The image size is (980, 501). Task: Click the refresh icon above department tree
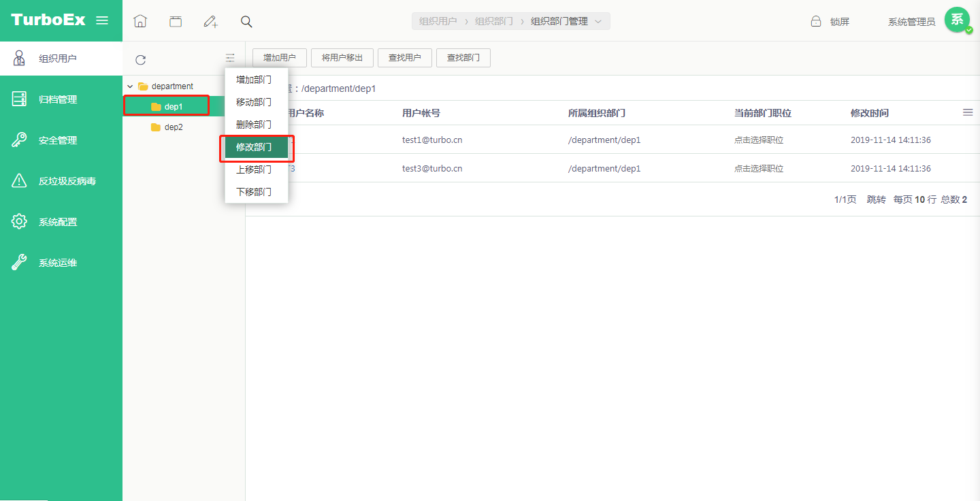140,59
